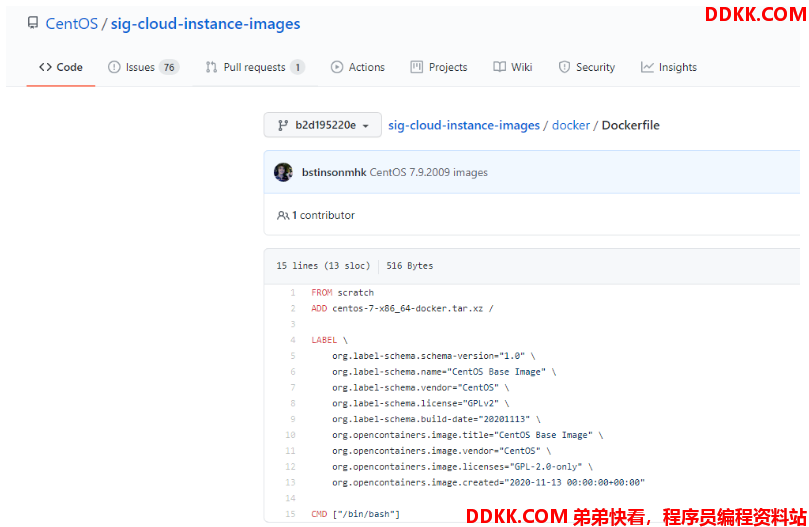Select line number 2 in the gutter

click(x=293, y=309)
